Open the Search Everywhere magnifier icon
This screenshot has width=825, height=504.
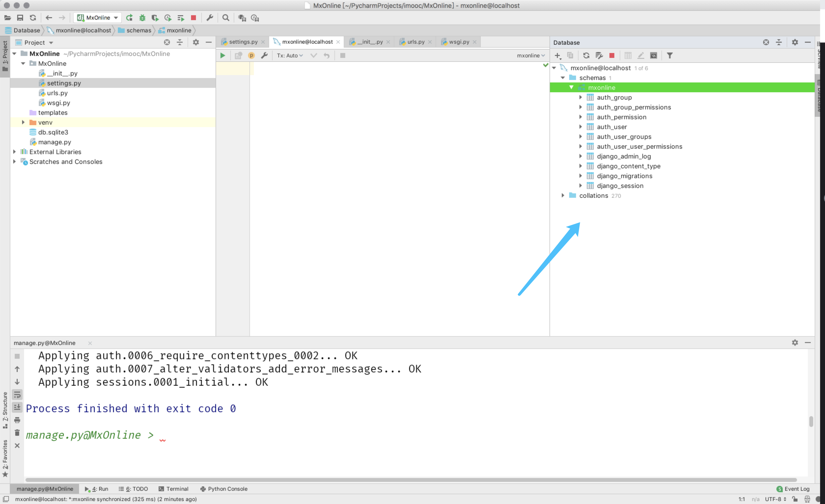point(226,18)
